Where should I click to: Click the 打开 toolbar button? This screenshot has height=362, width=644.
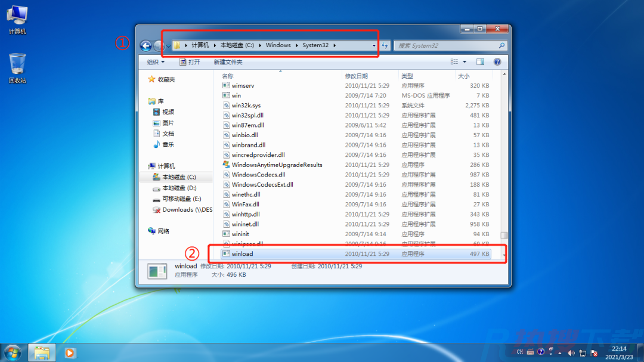190,62
